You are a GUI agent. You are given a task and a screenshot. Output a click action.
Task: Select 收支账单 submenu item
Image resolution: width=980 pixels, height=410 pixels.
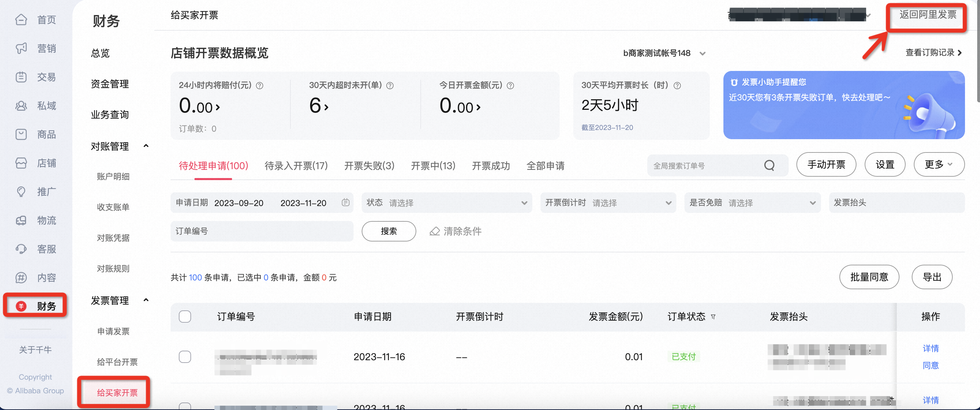(113, 207)
